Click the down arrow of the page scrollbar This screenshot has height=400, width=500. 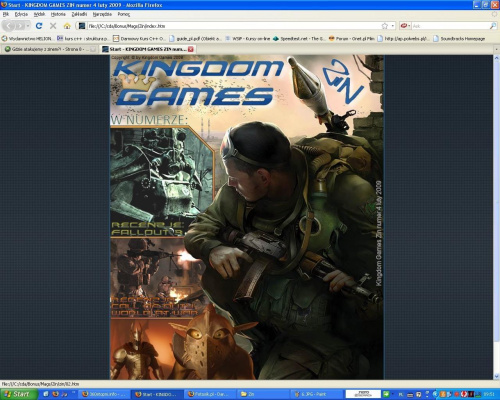point(496,376)
